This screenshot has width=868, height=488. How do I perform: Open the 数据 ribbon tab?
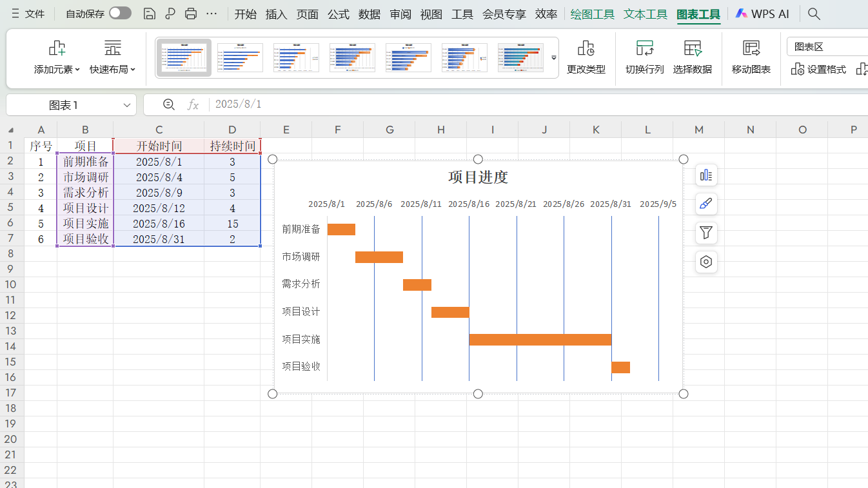(x=369, y=14)
